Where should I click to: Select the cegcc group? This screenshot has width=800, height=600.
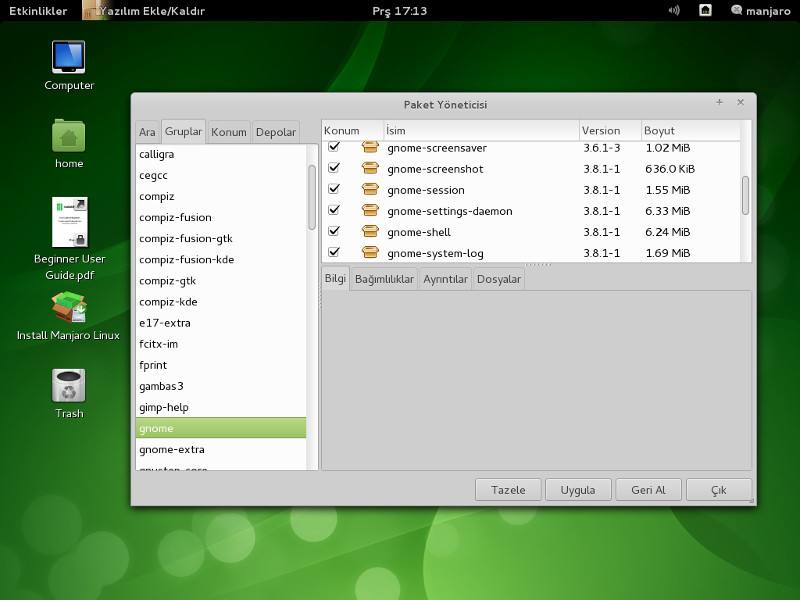[221, 175]
